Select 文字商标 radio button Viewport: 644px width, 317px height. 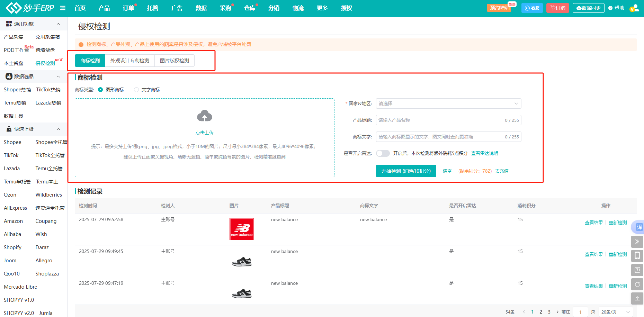(x=136, y=90)
